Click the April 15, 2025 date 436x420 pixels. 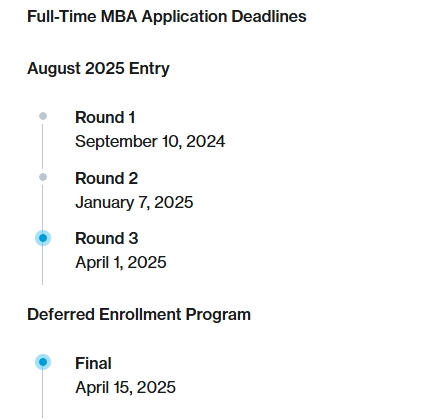pyautogui.click(x=125, y=388)
